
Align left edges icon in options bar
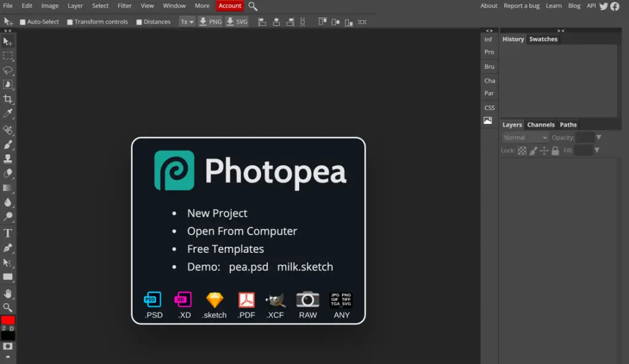tap(262, 22)
